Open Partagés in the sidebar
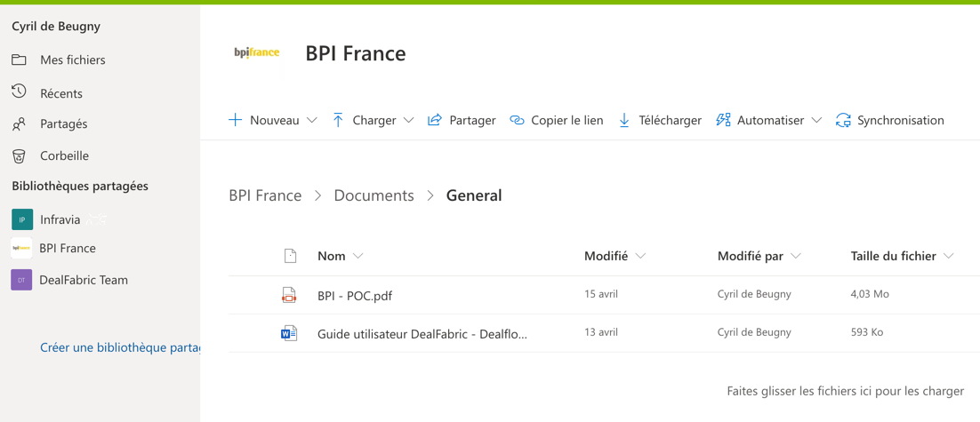The width and height of the screenshot is (980, 422). point(64,123)
